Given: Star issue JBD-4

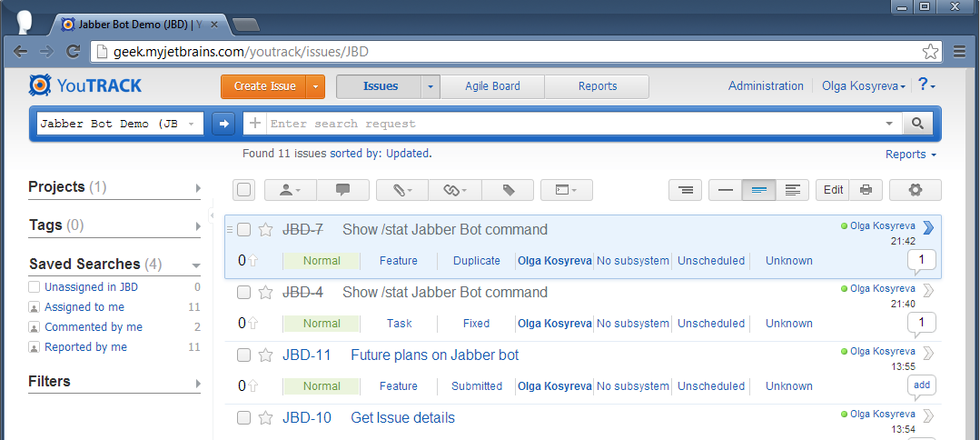Looking at the screenshot, I should point(265,293).
